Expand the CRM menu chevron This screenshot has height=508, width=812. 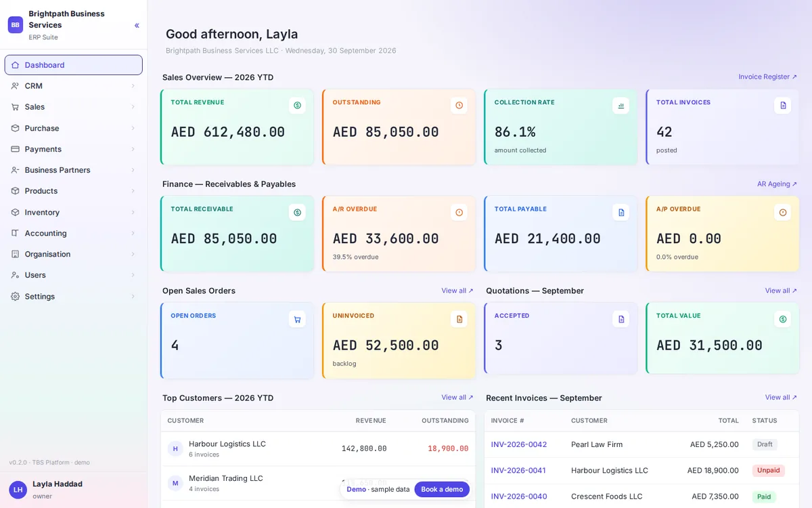tap(133, 86)
